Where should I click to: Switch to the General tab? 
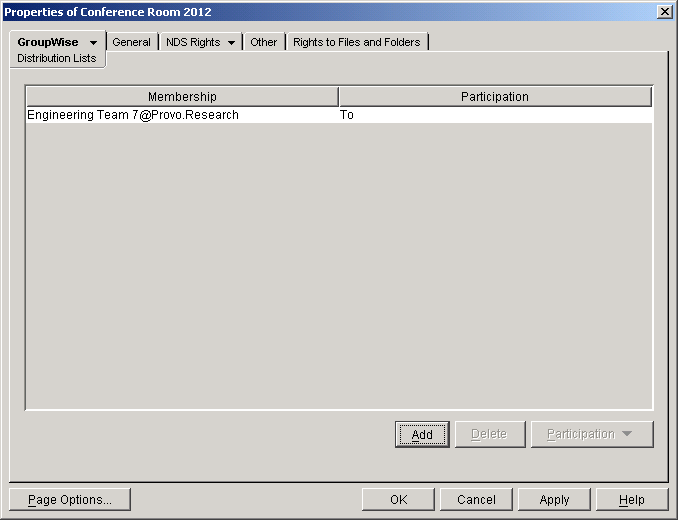coord(131,42)
